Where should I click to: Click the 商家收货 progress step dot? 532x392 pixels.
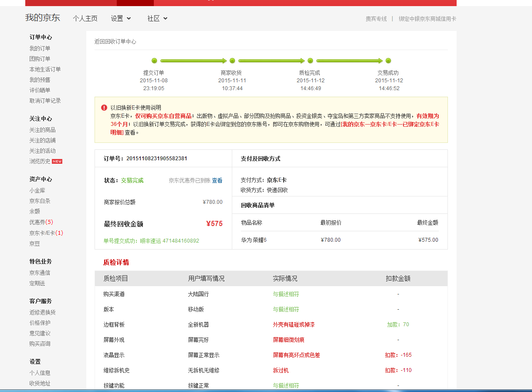click(x=232, y=61)
